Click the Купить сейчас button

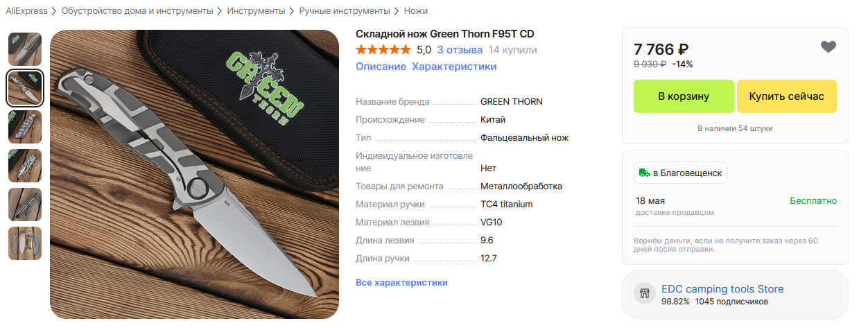click(x=787, y=96)
